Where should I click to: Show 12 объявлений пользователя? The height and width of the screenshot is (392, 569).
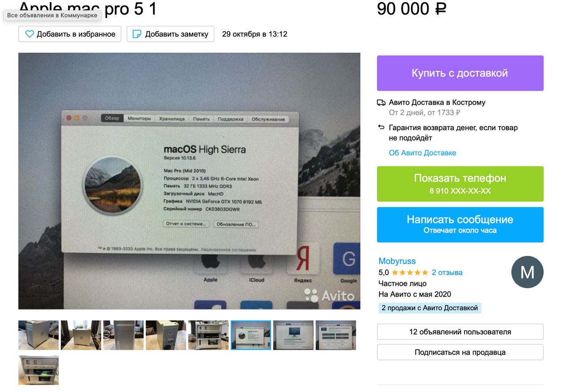[x=460, y=332]
